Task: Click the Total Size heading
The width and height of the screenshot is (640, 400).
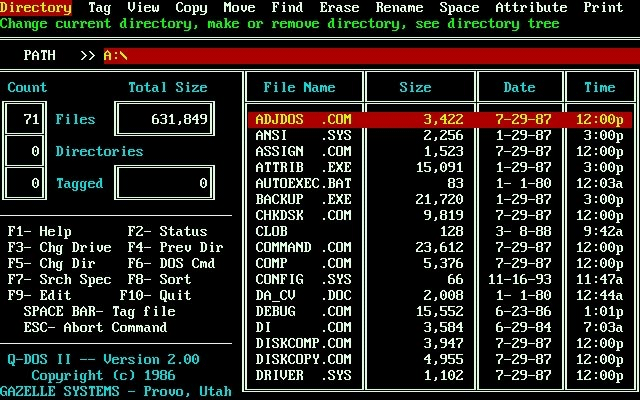Action: [x=167, y=87]
